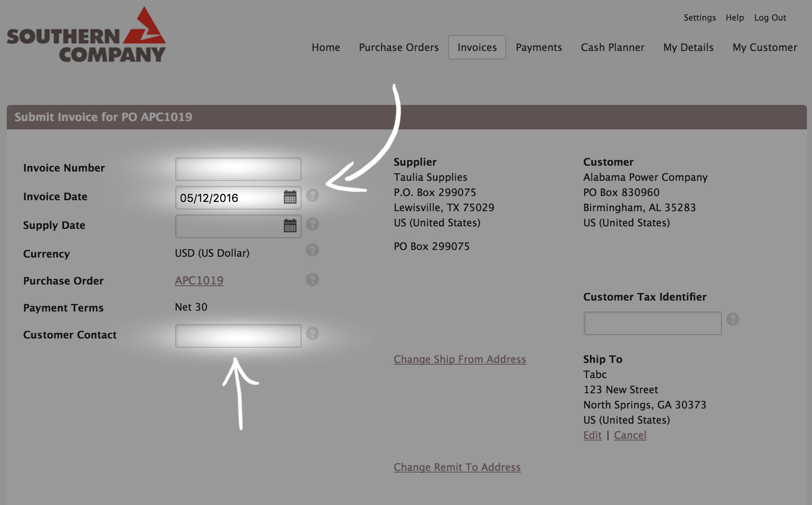
Task: Switch to the Payments tab
Action: [x=539, y=47]
